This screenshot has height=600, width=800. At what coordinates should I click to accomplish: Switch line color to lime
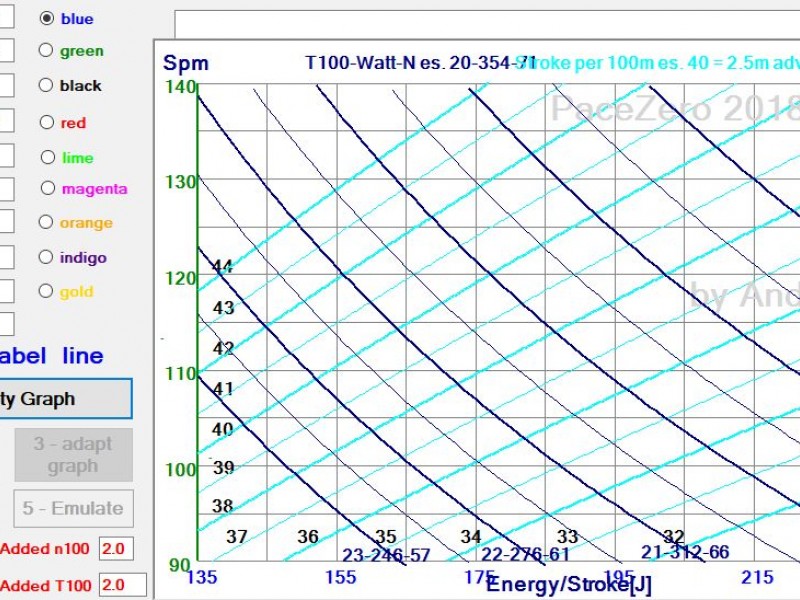[x=48, y=158]
